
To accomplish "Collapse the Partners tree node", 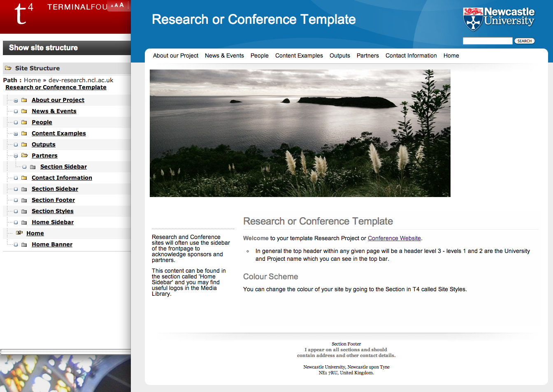I will pos(16,156).
